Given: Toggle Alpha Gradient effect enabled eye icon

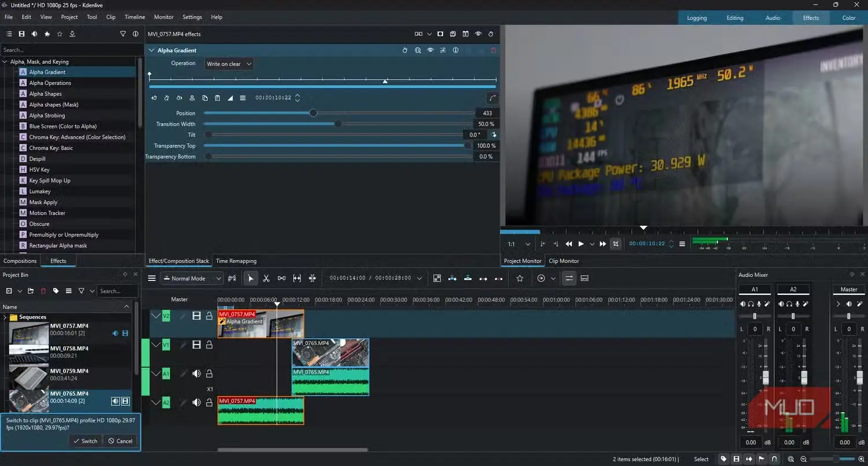Looking at the screenshot, I should coord(431,50).
